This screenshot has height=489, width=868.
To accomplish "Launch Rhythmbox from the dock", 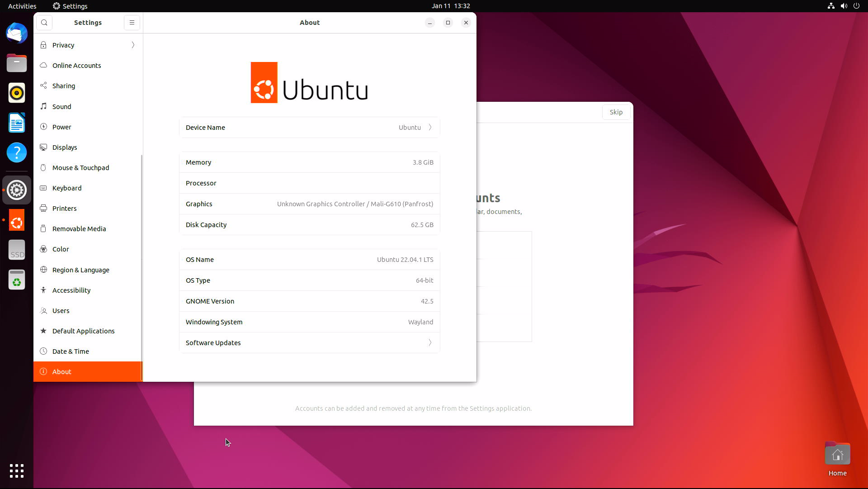I will [17, 93].
